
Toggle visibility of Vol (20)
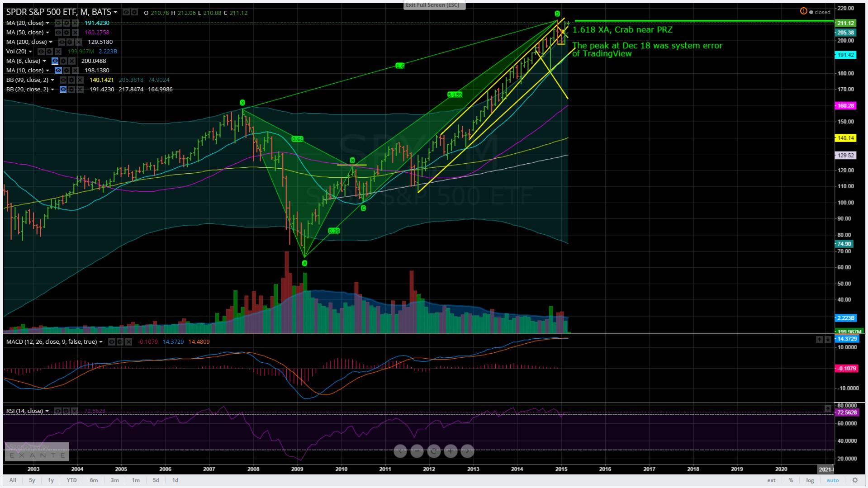[41, 51]
